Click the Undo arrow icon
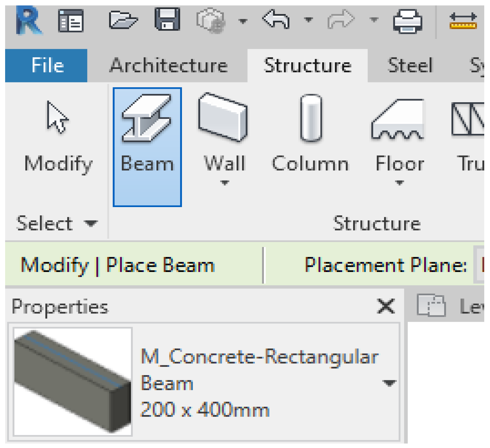Screen dimensions: 490x448 [x=276, y=20]
